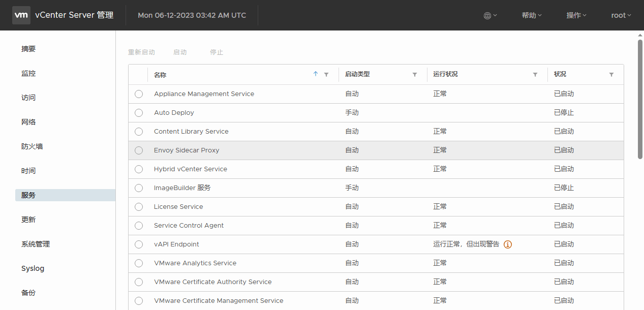Filter the 名称 column
The image size is (644, 310).
[x=326, y=75]
